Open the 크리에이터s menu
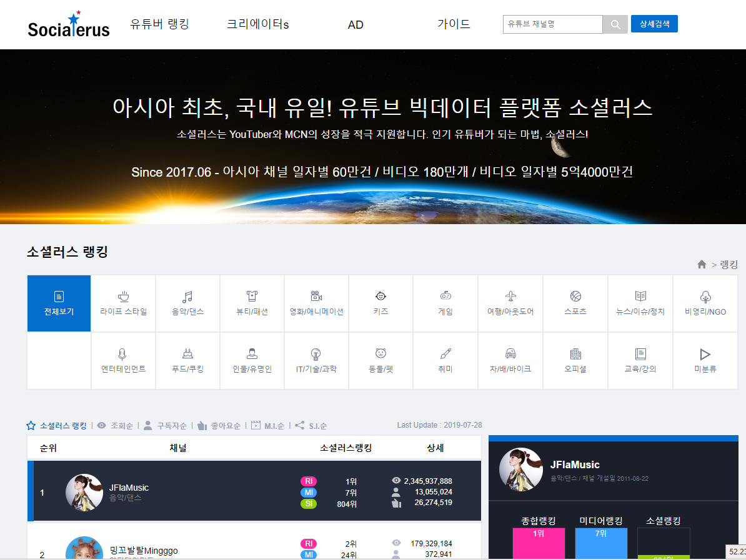Viewport: 746px width, 560px height. [258, 24]
